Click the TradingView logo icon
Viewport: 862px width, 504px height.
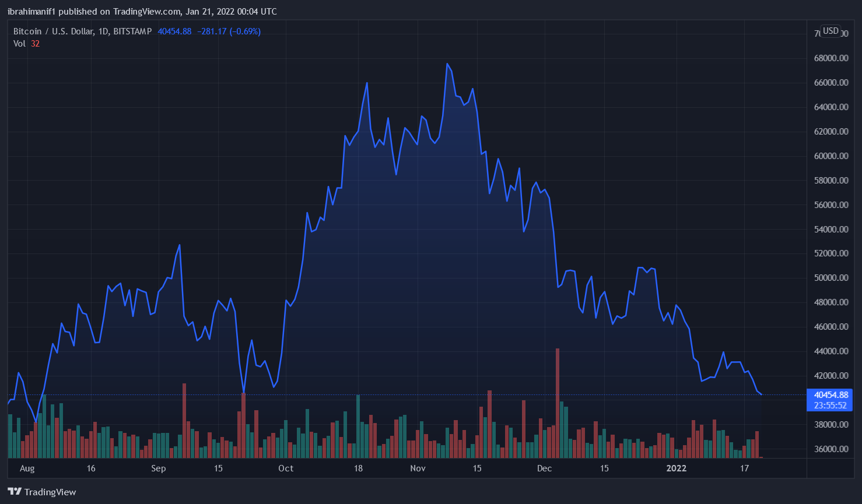pos(15,492)
